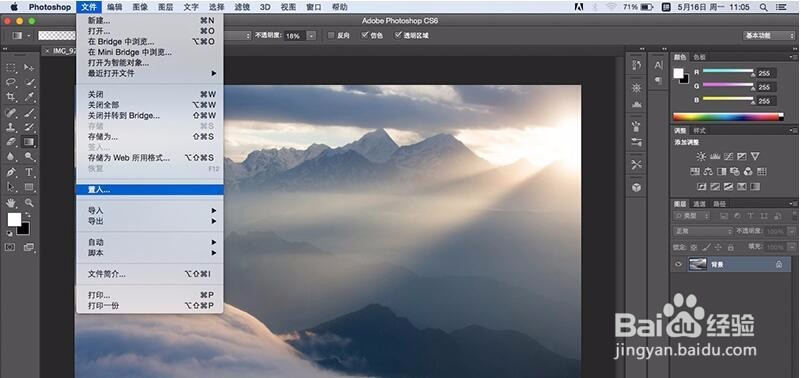Open the 滤镜 menu

[x=242, y=7]
